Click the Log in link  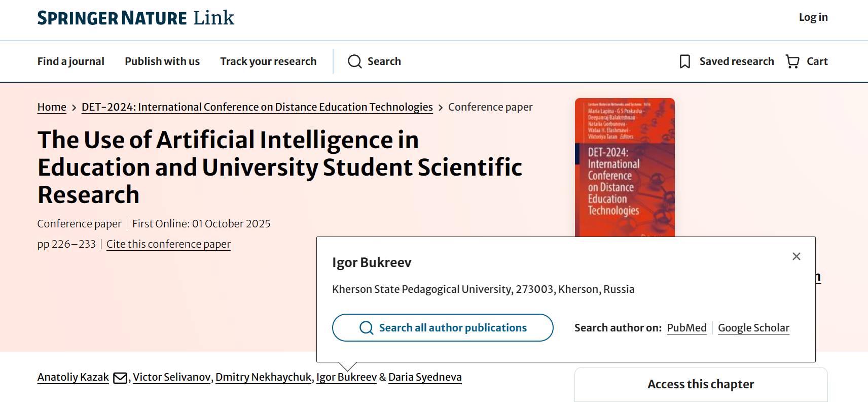pos(813,17)
